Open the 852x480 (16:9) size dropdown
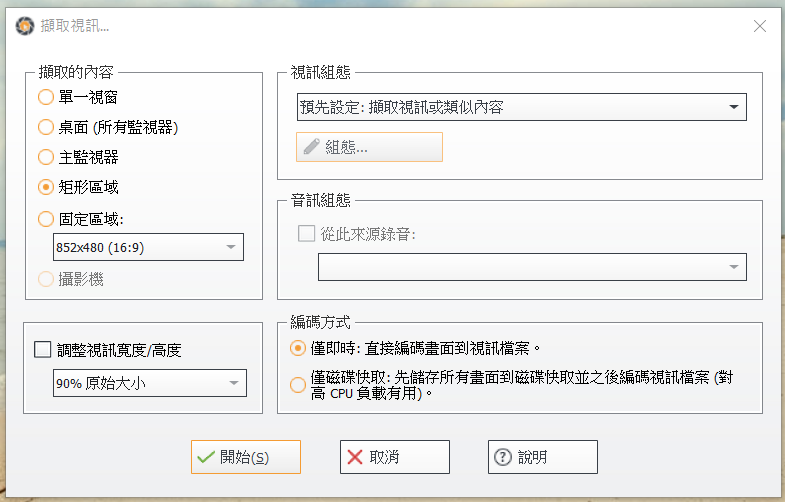Viewport: 785px width, 502px height. point(148,247)
